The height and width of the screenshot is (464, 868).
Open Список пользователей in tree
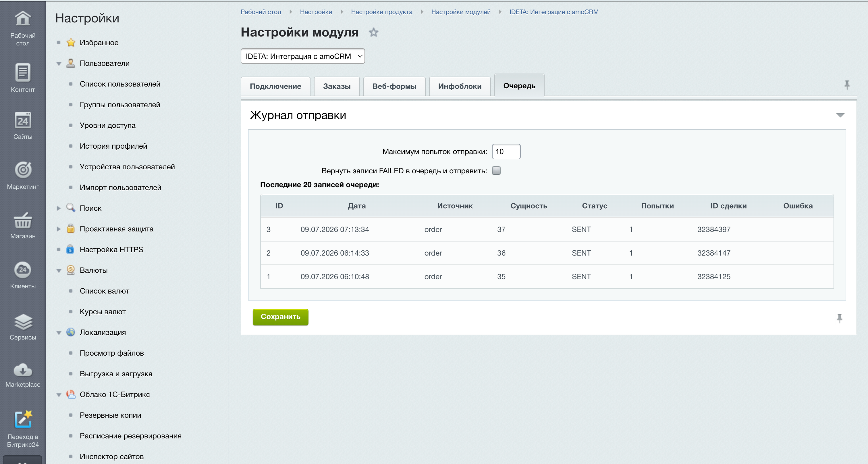point(119,84)
